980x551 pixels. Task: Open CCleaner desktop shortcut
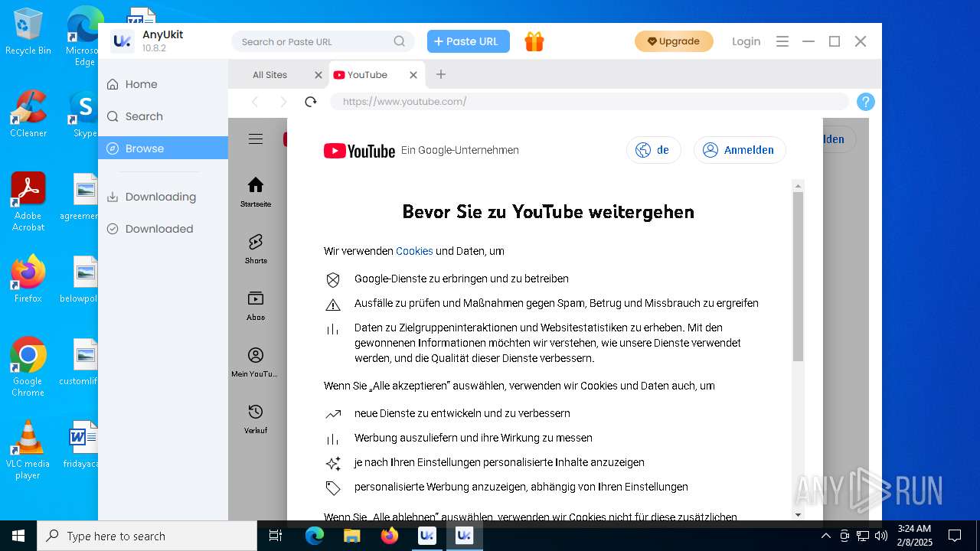(28, 113)
